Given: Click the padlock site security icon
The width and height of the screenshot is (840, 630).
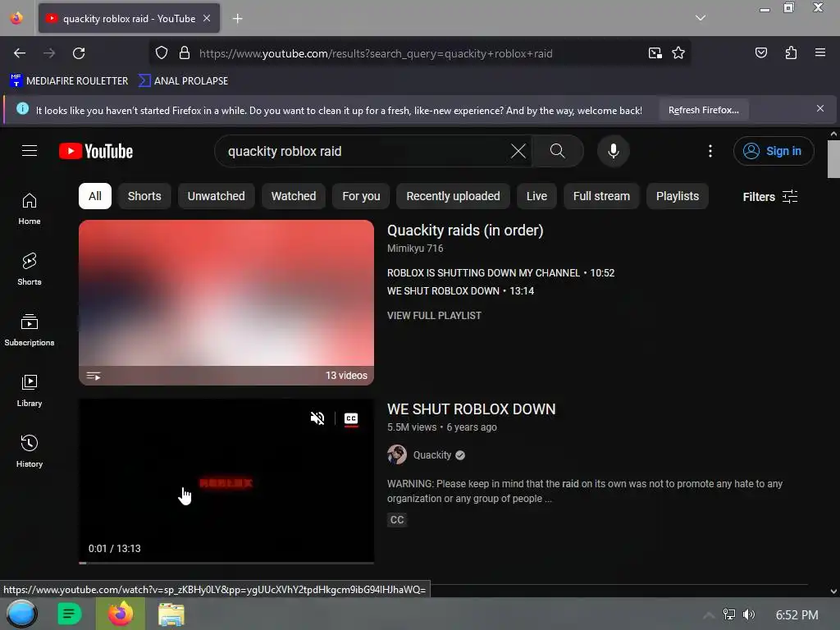Looking at the screenshot, I should (185, 53).
